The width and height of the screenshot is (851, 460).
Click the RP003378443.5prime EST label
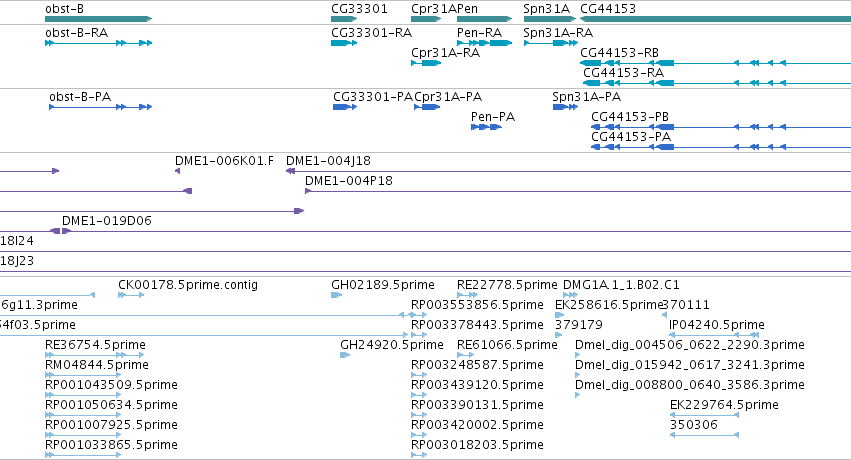pyautogui.click(x=477, y=325)
